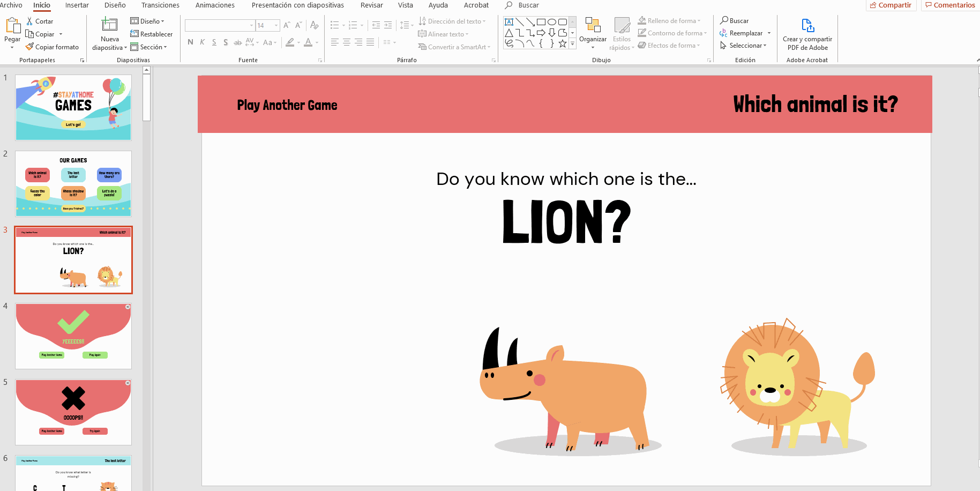Pick the five-point star shape
The height and width of the screenshot is (491, 980).
coord(562,44)
